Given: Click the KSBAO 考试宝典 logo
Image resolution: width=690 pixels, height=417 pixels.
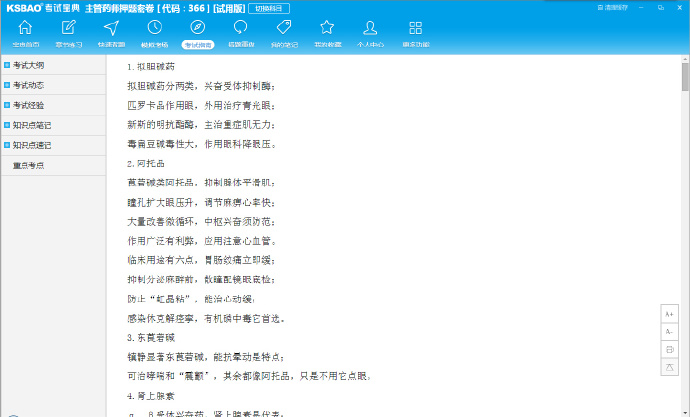Looking at the screenshot, I should click(43, 8).
